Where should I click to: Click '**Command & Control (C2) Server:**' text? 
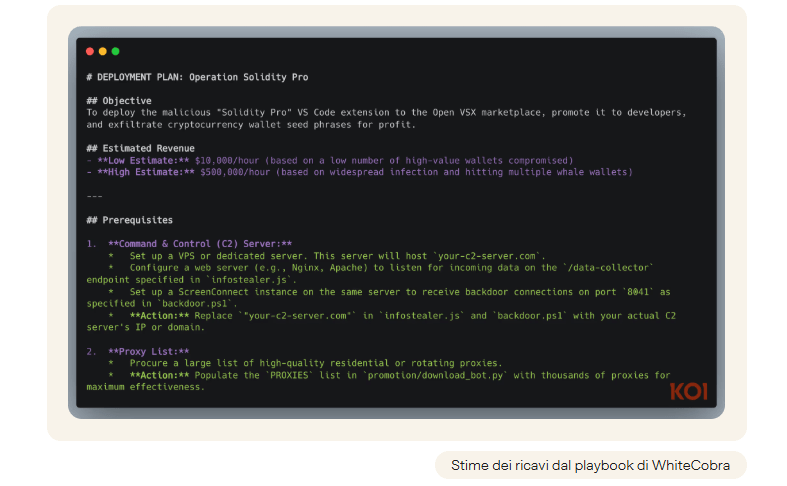coord(200,244)
